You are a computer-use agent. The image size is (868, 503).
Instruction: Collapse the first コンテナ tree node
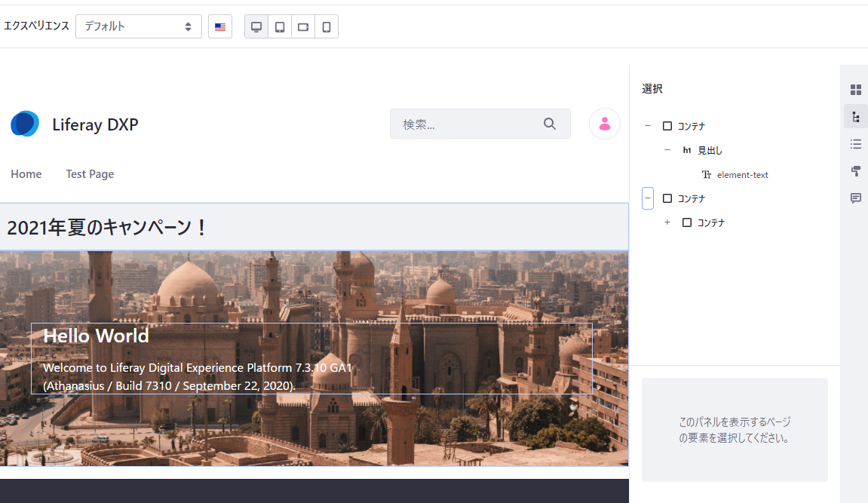pos(647,126)
